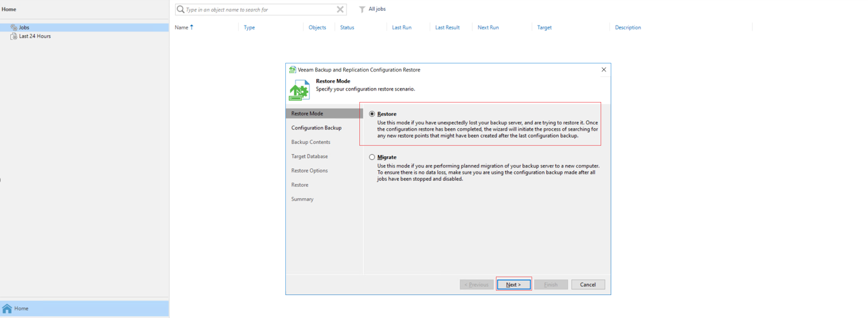Select the Restore radio button
868x318 pixels.
click(373, 114)
